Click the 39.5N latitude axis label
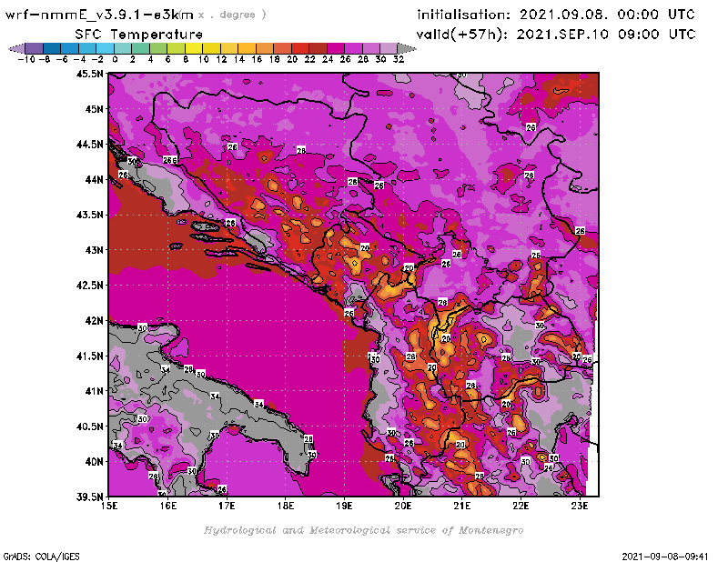This screenshot has height=562, width=728. 90,497
